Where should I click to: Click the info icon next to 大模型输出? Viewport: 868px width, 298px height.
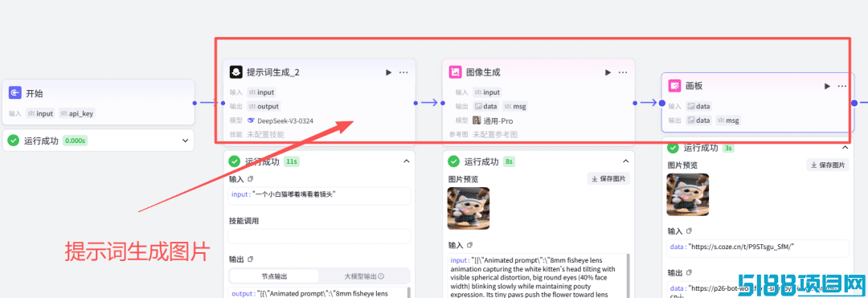tap(382, 276)
